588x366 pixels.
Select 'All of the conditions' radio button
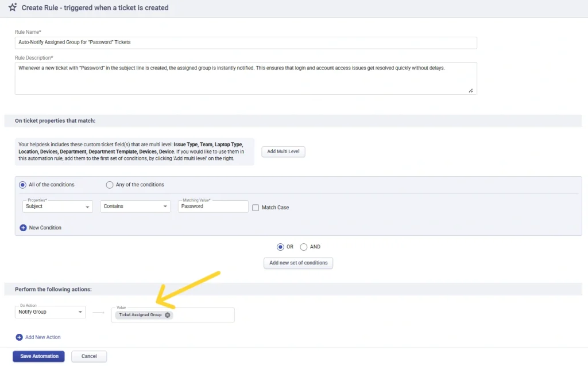coord(23,185)
